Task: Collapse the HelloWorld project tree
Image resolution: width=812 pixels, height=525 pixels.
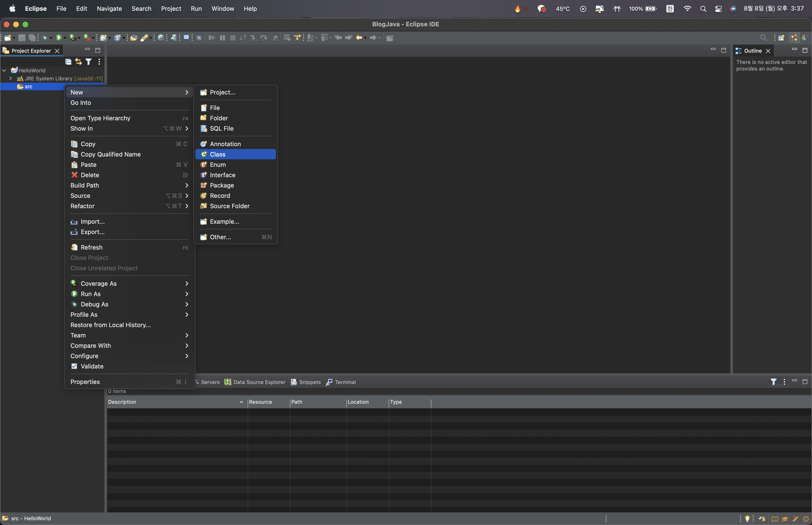Action: (x=4, y=71)
